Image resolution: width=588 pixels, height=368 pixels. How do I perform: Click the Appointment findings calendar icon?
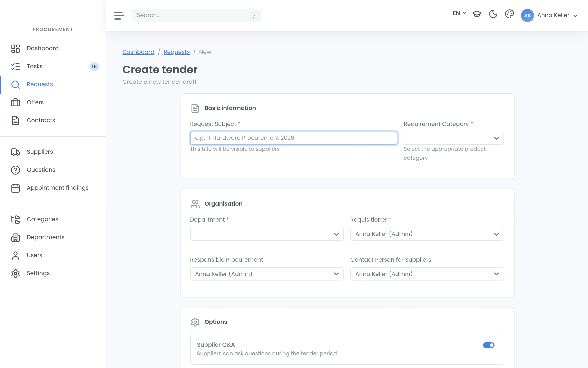pos(16,188)
